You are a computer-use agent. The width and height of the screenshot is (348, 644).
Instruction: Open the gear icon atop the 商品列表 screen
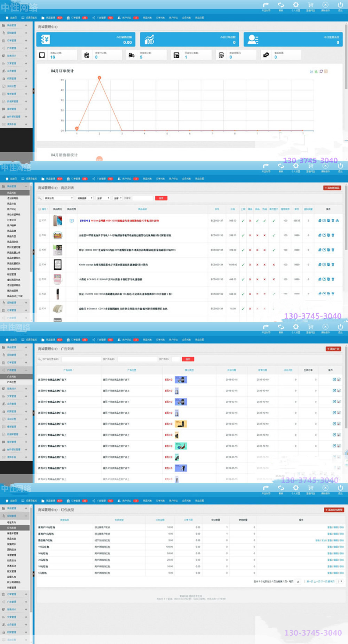point(295,166)
